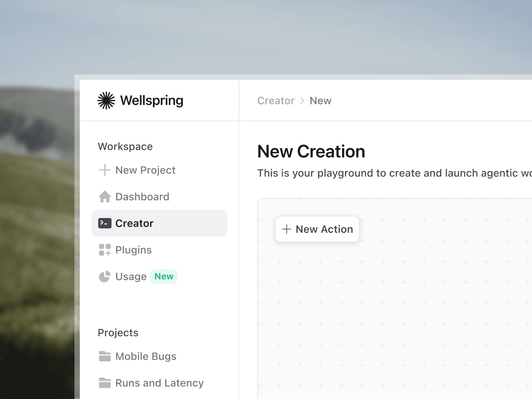Click the plus icon beside New Project
This screenshot has width=532, height=399.
[105, 170]
